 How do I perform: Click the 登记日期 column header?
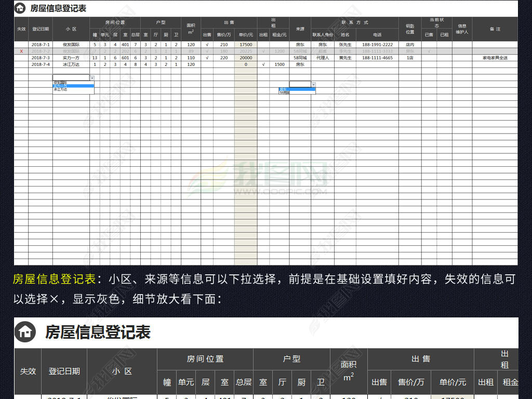[x=41, y=29]
